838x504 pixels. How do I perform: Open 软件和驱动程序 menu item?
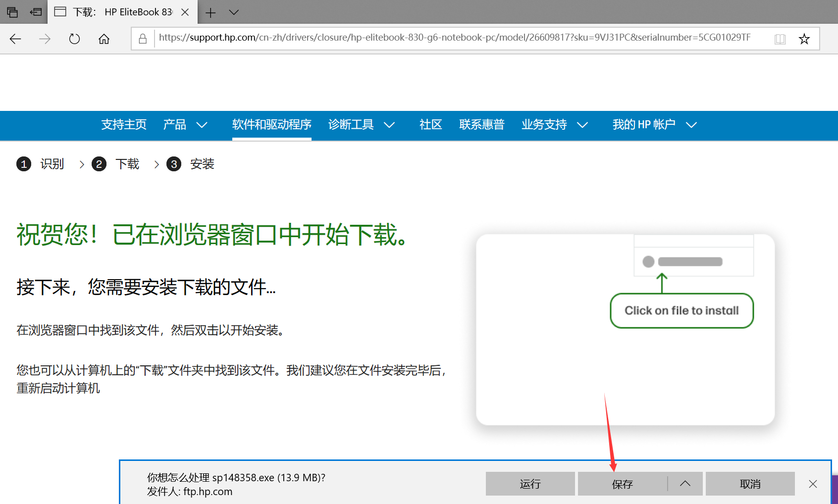(x=272, y=125)
